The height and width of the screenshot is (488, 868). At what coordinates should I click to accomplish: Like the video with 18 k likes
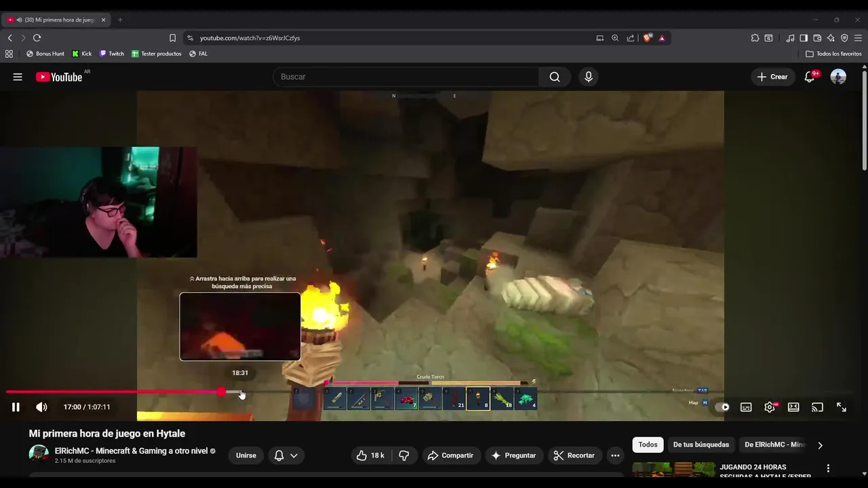(x=370, y=455)
